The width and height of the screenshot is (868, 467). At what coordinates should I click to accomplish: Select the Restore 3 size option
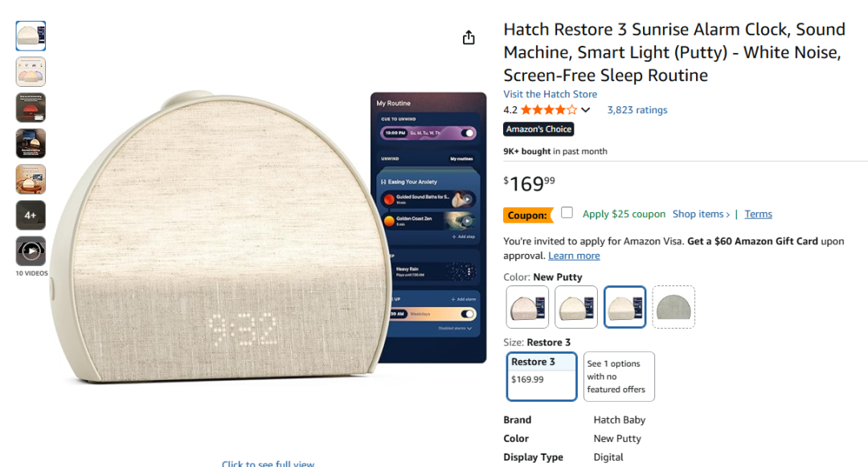(x=542, y=376)
